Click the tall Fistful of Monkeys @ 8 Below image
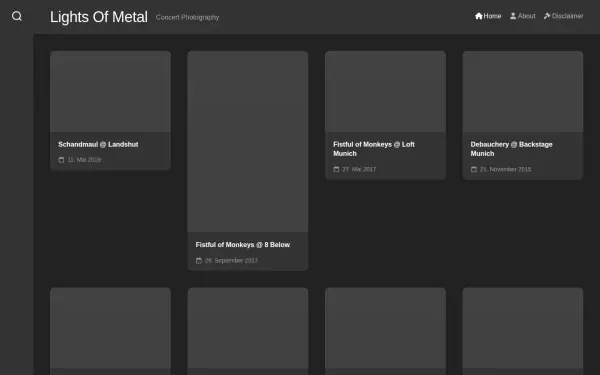 point(248,142)
